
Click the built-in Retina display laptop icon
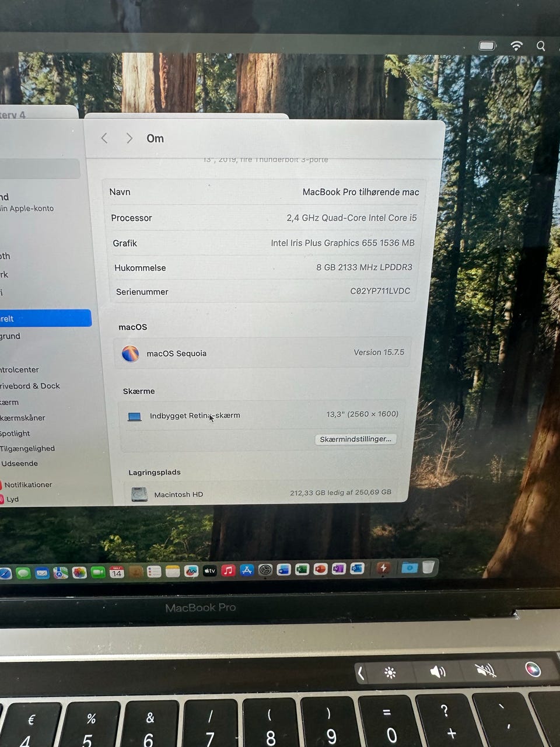135,416
